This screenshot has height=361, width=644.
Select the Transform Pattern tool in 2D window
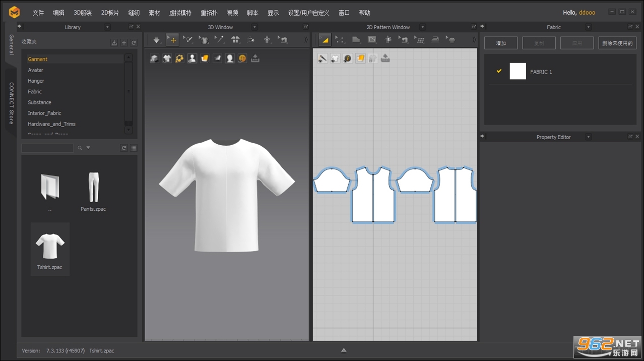(x=325, y=40)
